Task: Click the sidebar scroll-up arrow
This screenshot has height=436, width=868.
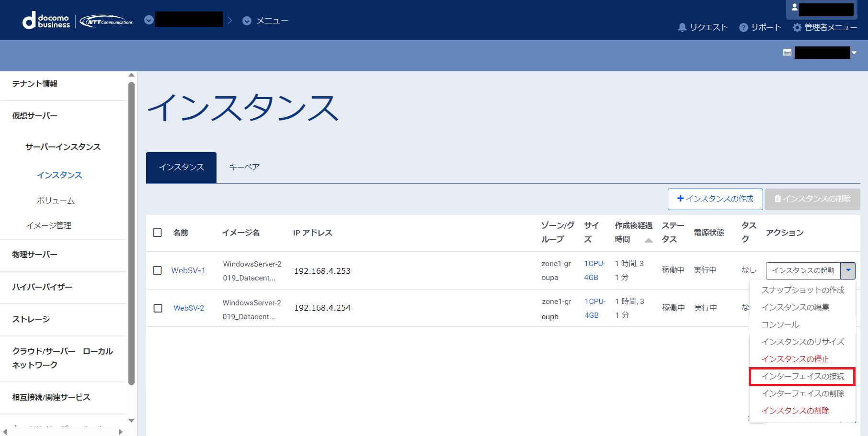Action: coord(131,75)
